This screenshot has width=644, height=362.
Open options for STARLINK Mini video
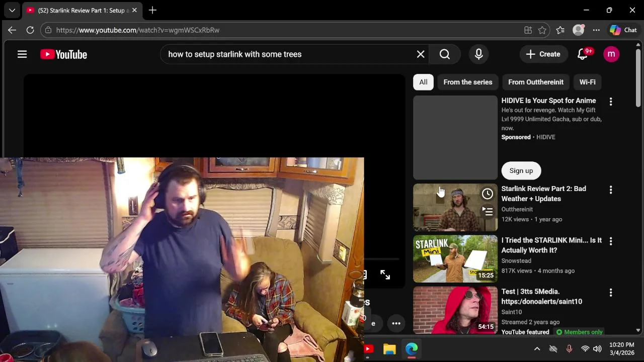(x=611, y=241)
